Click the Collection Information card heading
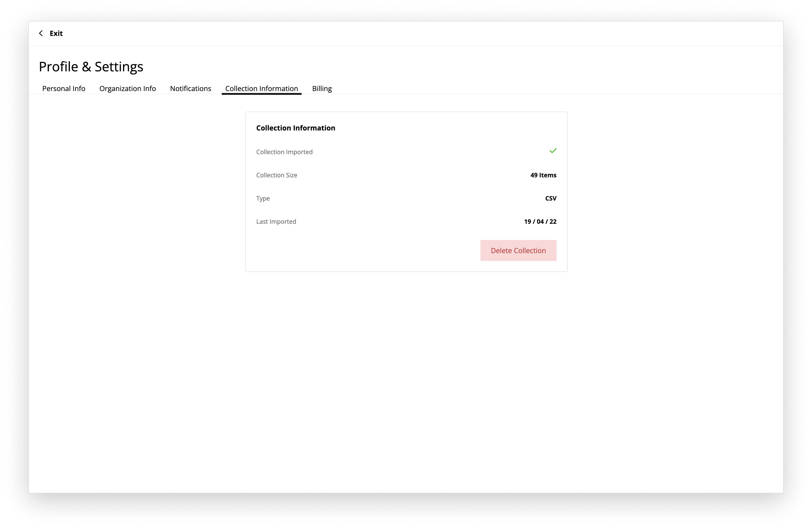Viewport: 812px width, 529px height. point(296,128)
